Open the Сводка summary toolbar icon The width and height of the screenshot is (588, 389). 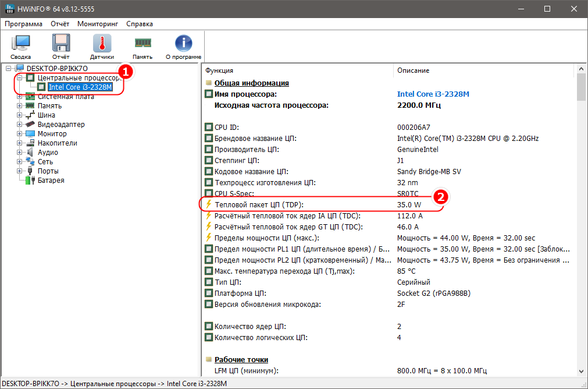tap(20, 43)
